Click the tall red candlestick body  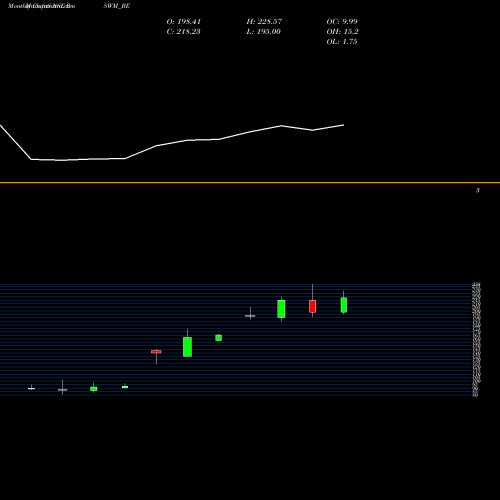click(x=312, y=306)
